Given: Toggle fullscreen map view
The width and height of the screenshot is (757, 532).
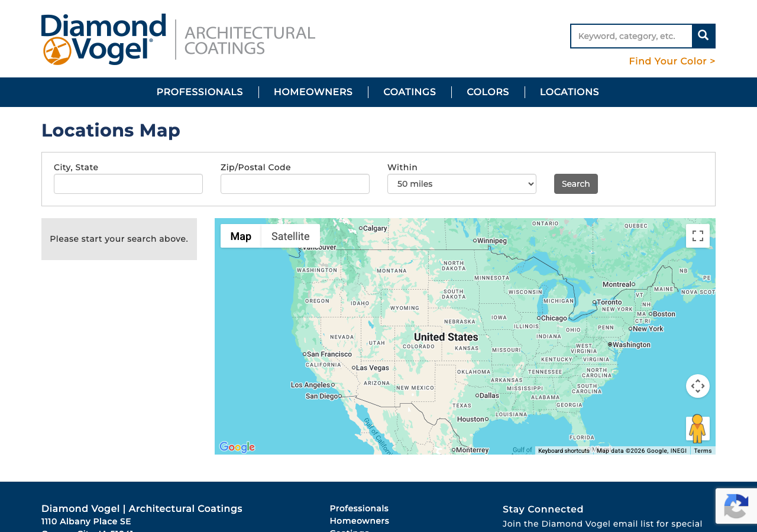Looking at the screenshot, I should (698, 236).
